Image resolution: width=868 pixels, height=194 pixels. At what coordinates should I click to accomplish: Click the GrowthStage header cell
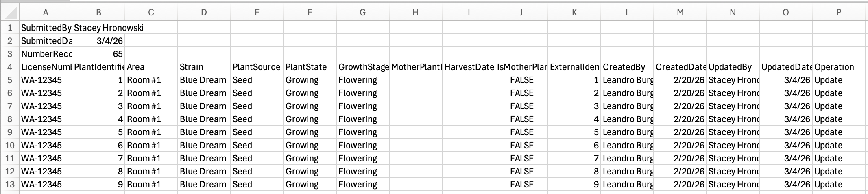362,67
